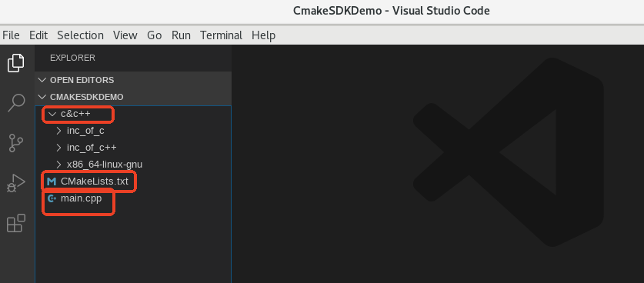Open the Explorer view in activity bar
The image size is (644, 283).
[16, 63]
